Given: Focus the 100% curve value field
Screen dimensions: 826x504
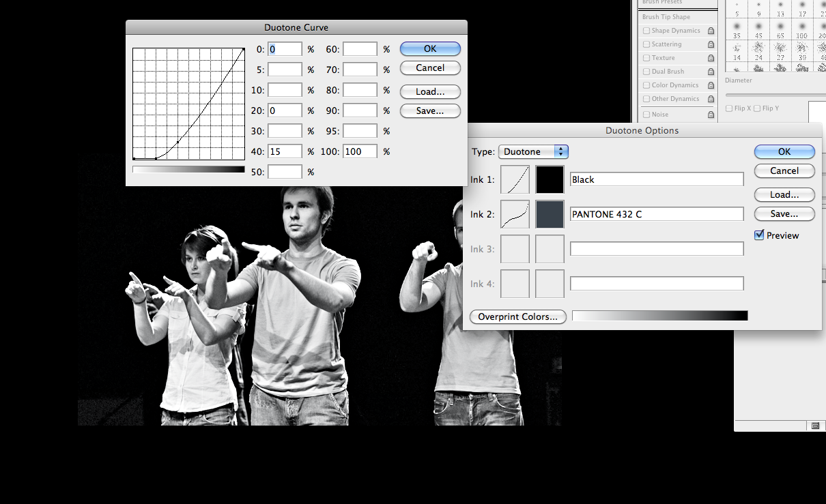Looking at the screenshot, I should click(x=360, y=151).
